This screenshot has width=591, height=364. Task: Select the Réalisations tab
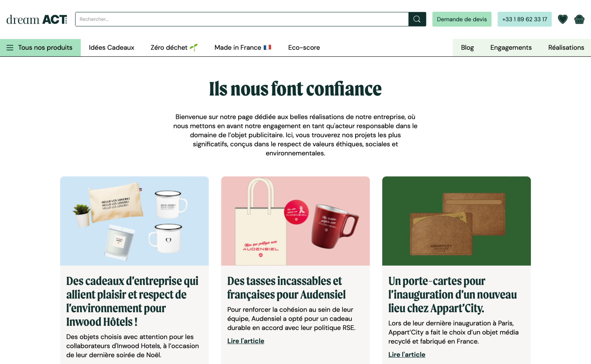point(566,48)
